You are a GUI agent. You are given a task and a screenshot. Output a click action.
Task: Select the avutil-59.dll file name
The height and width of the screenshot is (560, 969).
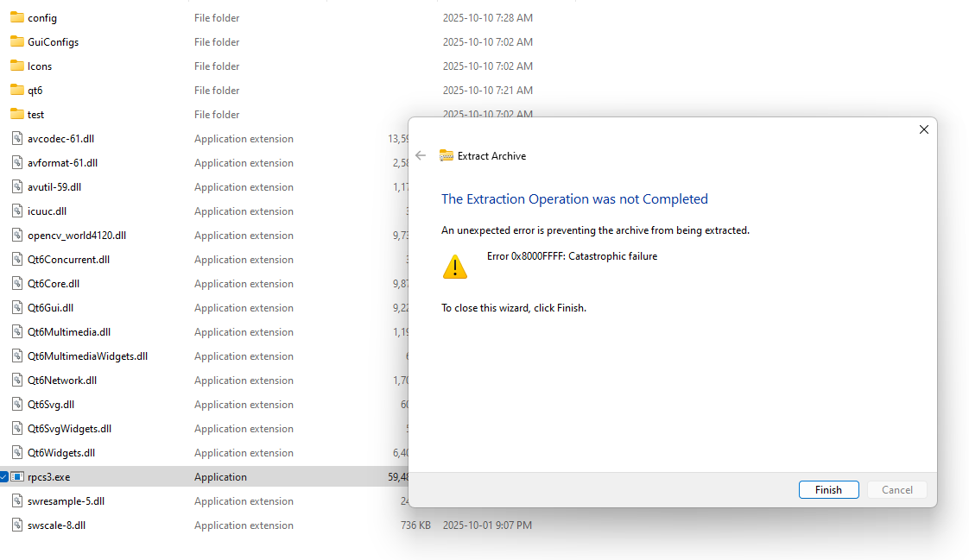(54, 186)
